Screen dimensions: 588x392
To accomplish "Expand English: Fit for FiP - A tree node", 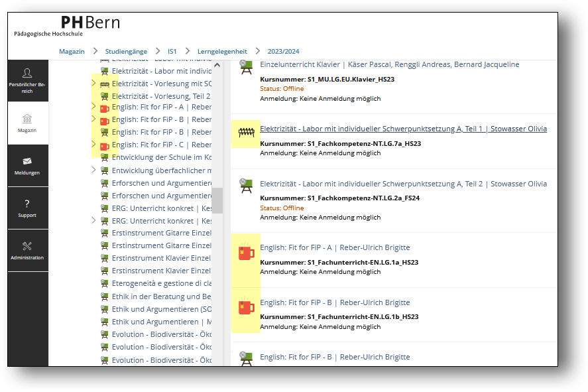I will click(x=93, y=107).
